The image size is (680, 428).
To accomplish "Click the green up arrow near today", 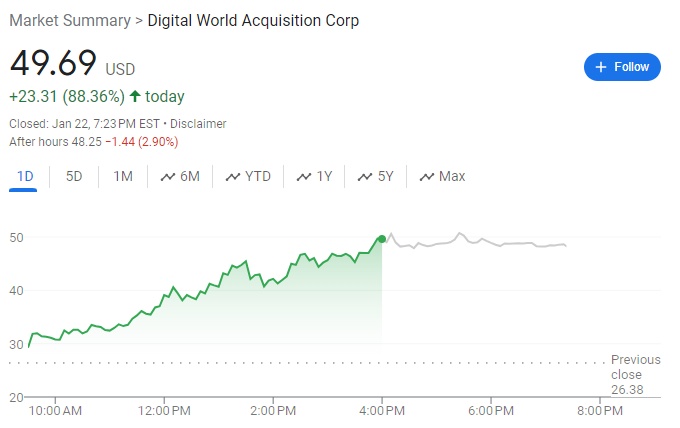I will point(135,97).
